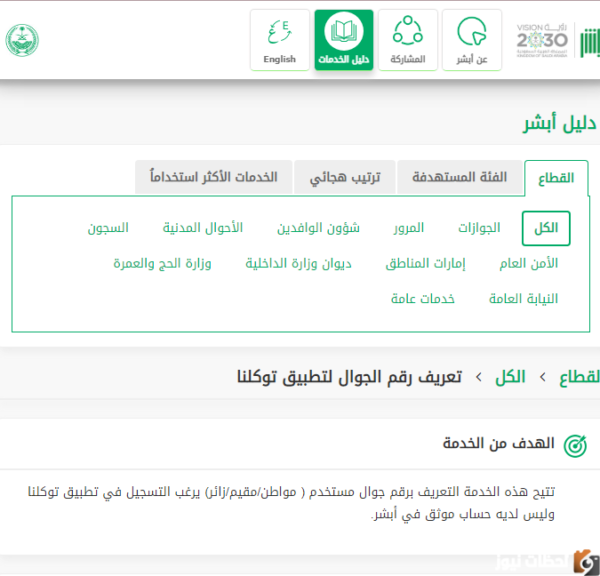Filter by إمارات المناطق sector
Image resolution: width=600 pixels, height=576 pixels.
(426, 264)
